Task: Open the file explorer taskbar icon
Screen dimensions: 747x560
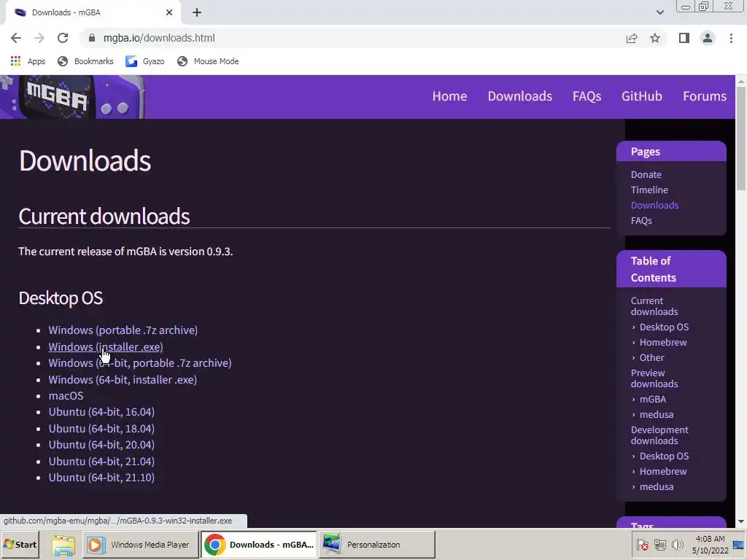Action: coord(63,545)
